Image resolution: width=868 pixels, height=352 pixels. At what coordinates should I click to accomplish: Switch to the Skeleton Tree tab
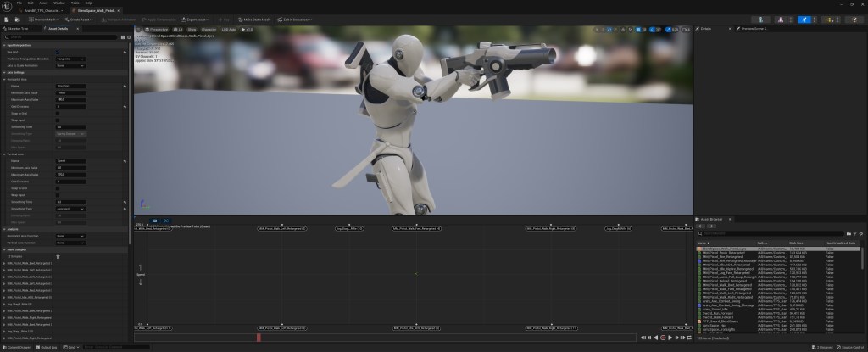coord(17,28)
